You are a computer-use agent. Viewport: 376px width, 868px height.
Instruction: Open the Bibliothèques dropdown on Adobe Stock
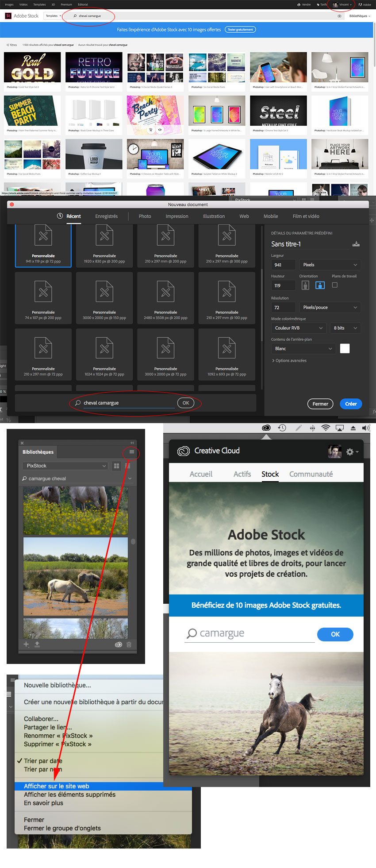(360, 16)
